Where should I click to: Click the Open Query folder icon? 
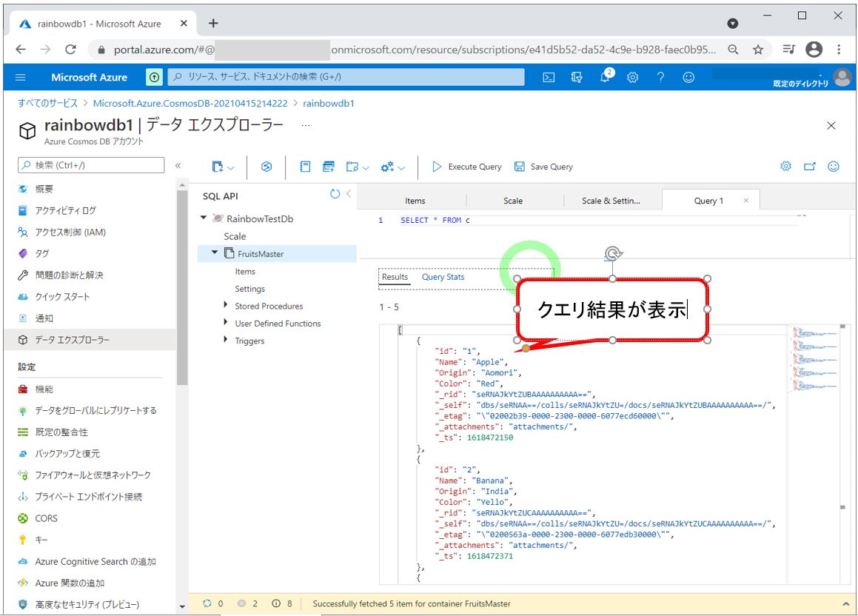point(352,167)
